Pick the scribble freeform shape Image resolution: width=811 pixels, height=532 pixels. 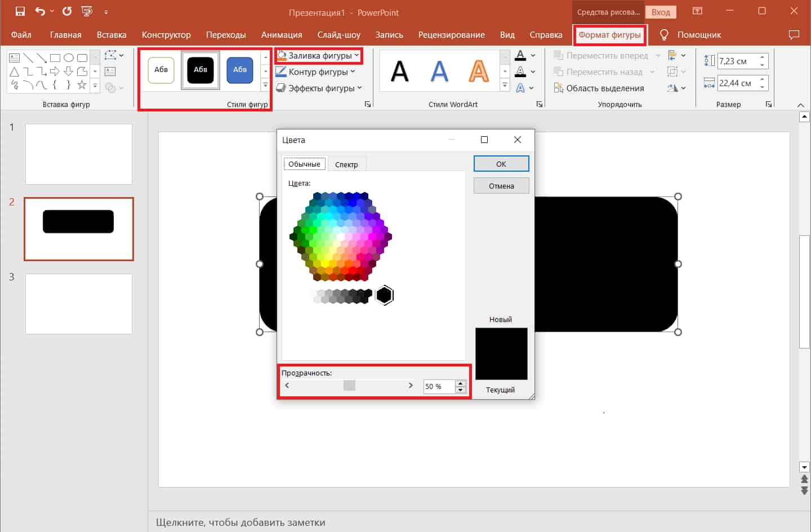pyautogui.click(x=15, y=85)
